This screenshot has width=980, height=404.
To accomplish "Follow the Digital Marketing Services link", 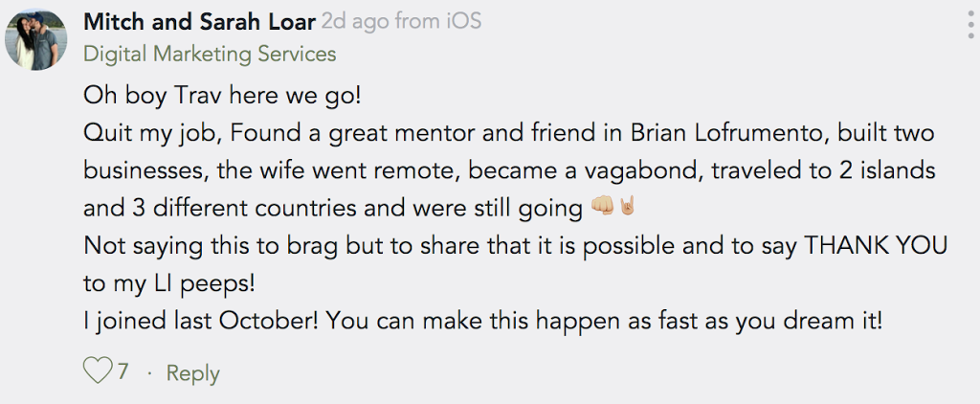I will (x=210, y=55).
